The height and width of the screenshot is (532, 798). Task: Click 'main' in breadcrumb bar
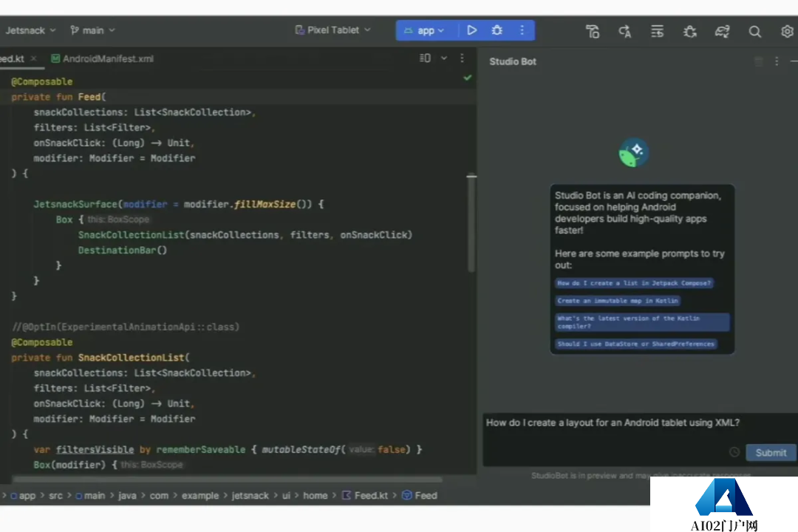click(90, 496)
